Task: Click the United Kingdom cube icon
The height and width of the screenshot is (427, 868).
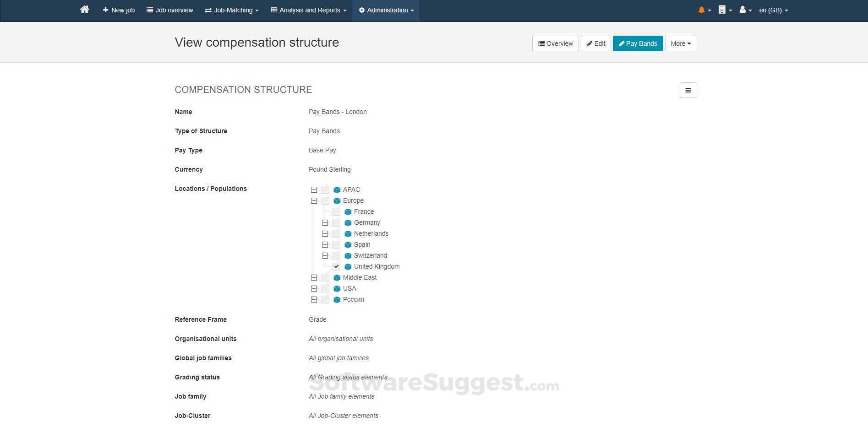Action: tap(348, 266)
